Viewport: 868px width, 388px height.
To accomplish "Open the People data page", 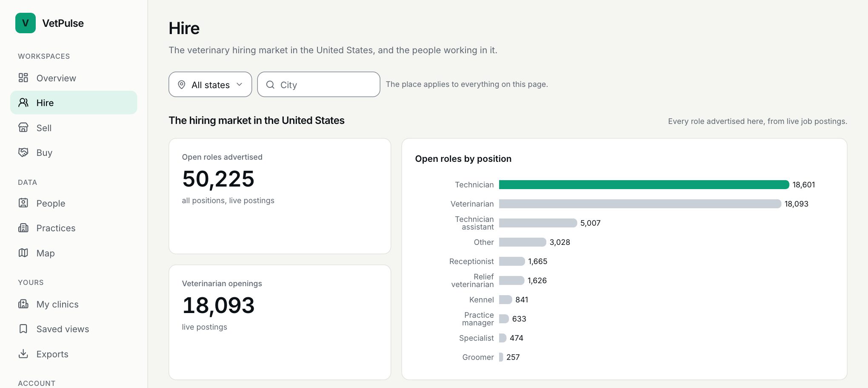I will pyautogui.click(x=74, y=203).
